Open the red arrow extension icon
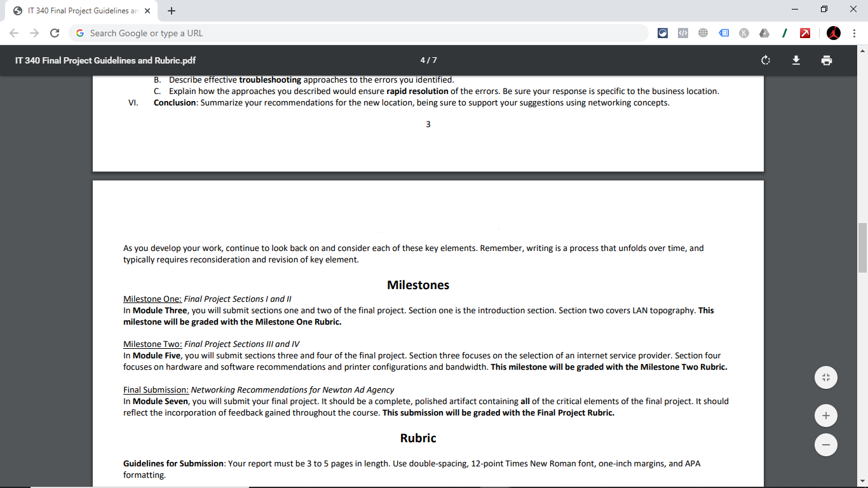Viewport: 868px width, 488px height. pyautogui.click(x=805, y=32)
